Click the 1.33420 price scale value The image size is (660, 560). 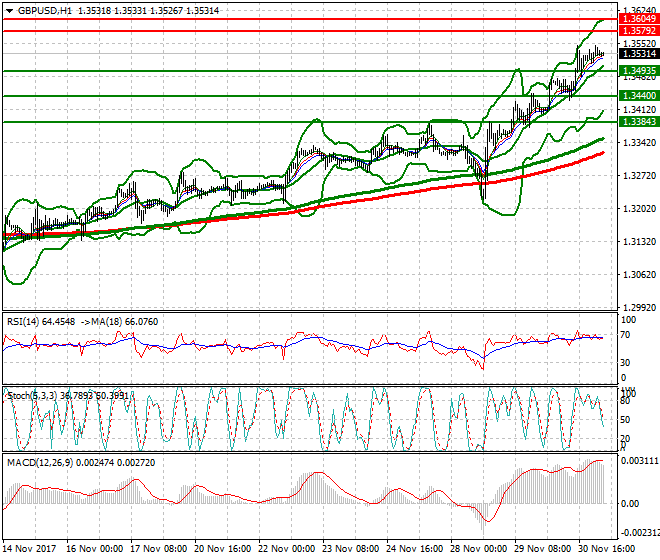tap(639, 143)
